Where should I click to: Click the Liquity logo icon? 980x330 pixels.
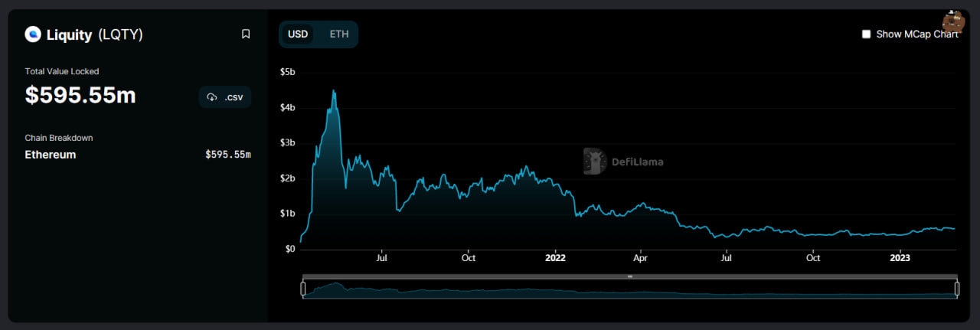click(33, 34)
